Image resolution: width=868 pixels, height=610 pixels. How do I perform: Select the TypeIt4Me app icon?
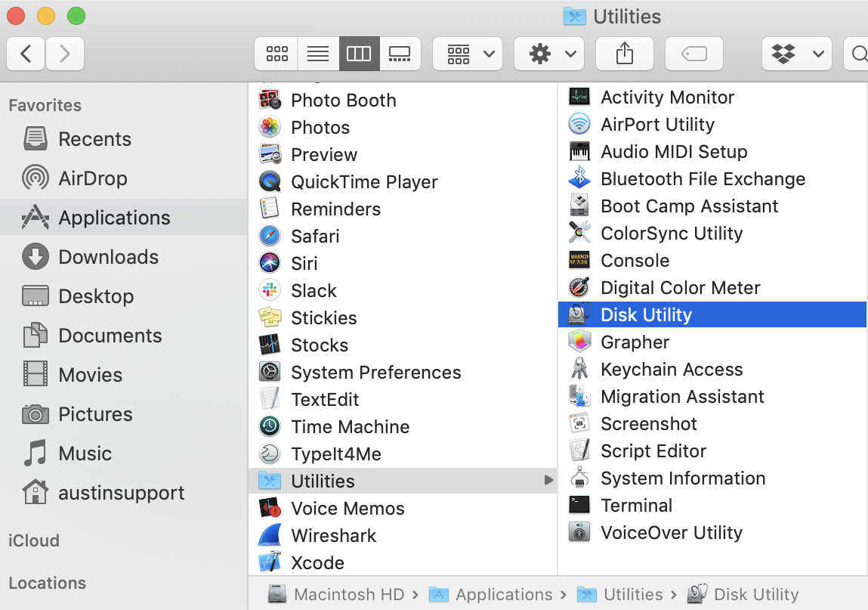(270, 454)
